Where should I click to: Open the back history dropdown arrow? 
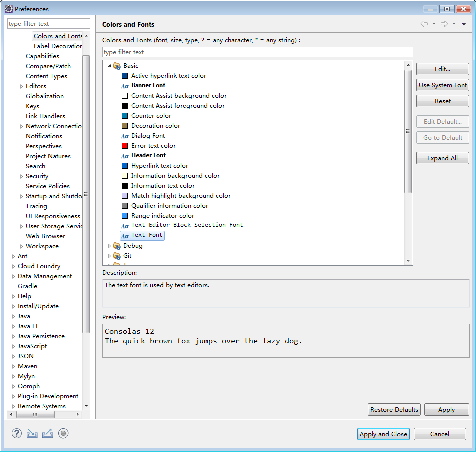tap(434, 24)
